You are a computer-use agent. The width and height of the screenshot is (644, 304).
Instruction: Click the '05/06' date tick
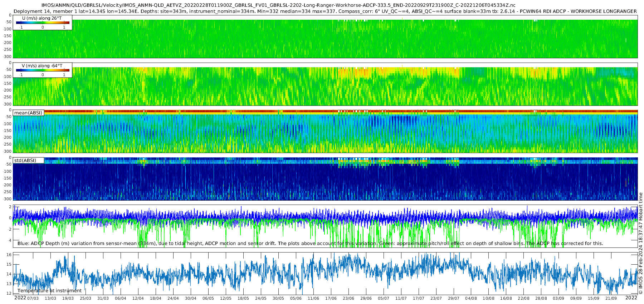[296, 299]
